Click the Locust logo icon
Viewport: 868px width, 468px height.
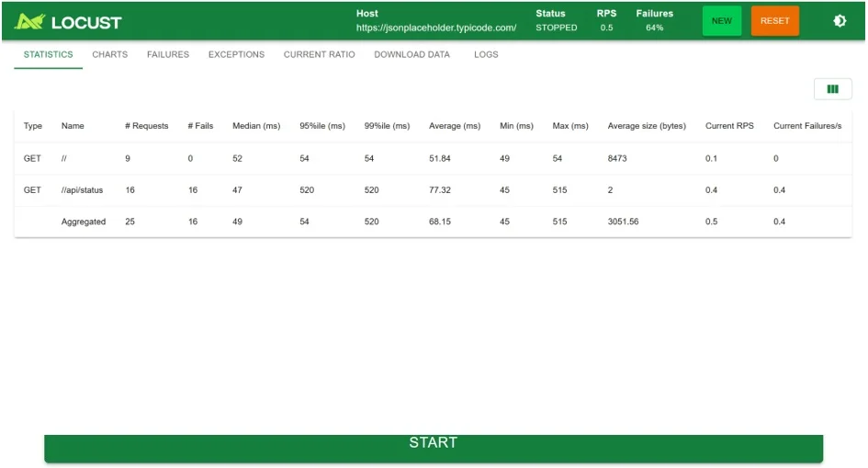click(29, 21)
